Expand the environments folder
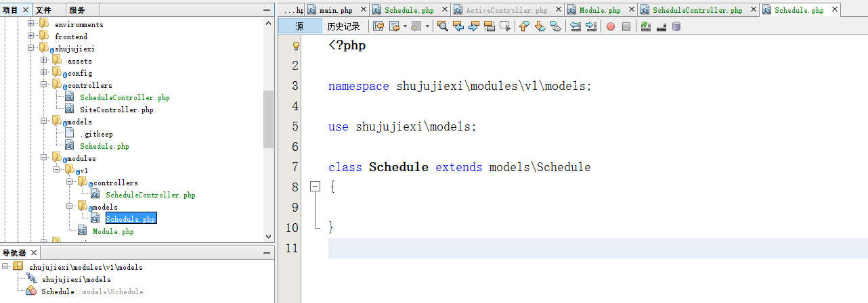The height and width of the screenshot is (303, 868). pos(30,24)
